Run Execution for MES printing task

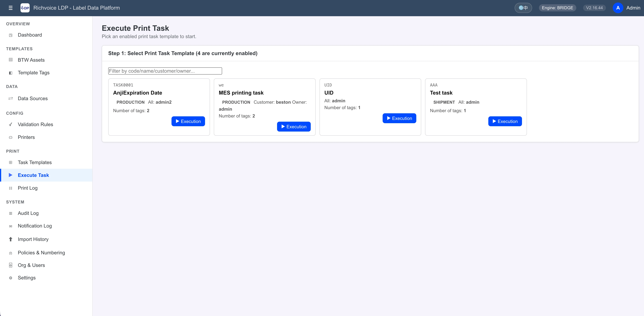point(294,127)
